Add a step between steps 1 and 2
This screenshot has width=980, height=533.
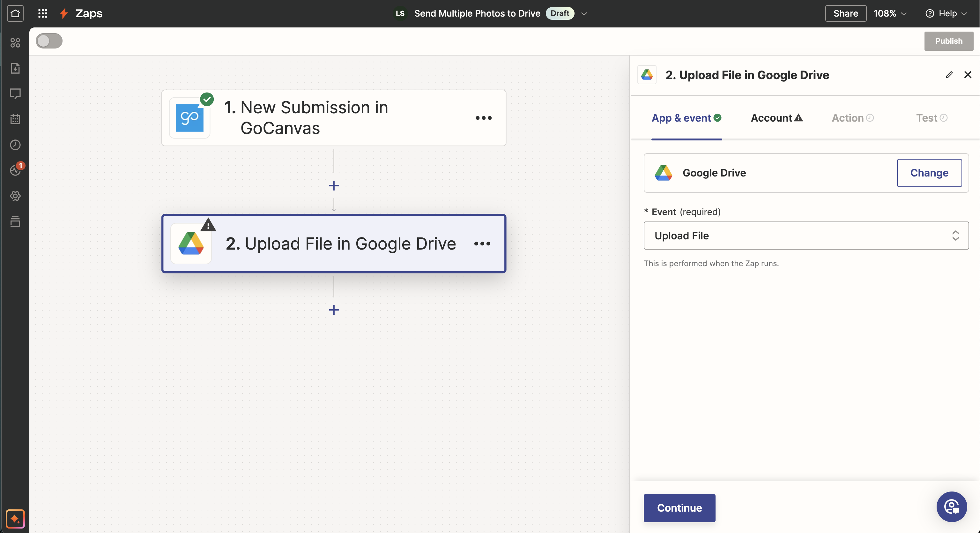(x=334, y=186)
